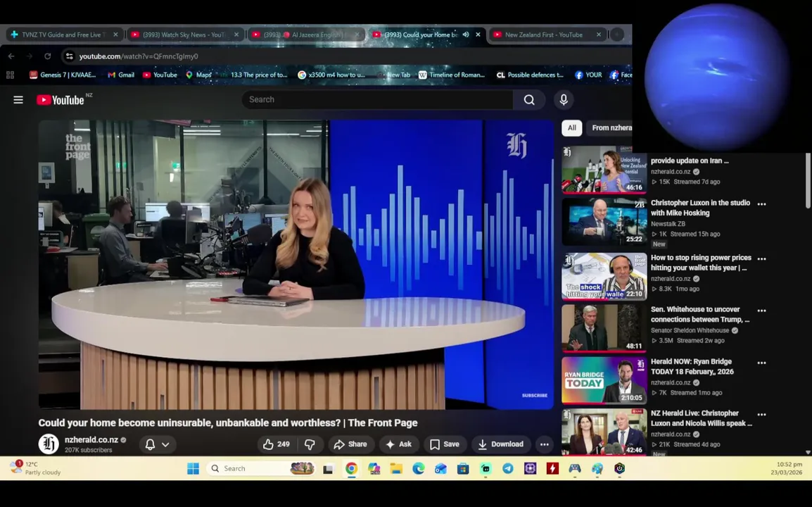Open the Timeline of Roman bookmark

click(x=452, y=75)
